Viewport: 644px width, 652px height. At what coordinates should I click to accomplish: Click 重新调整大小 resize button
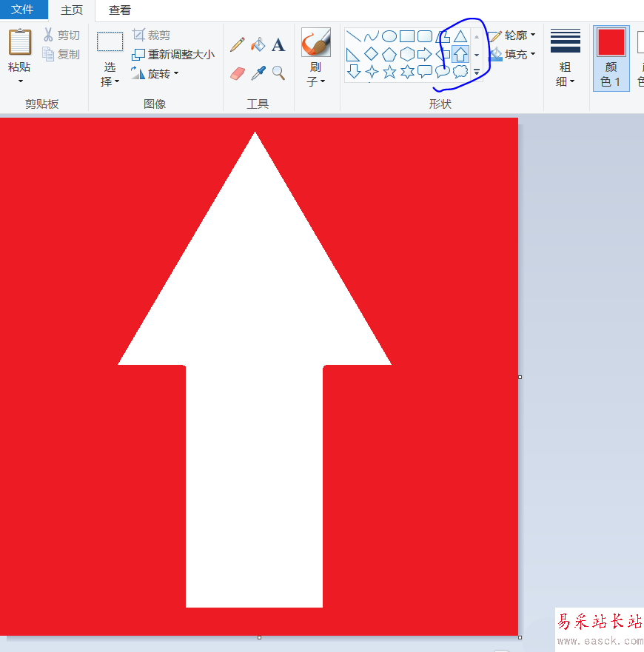click(173, 54)
